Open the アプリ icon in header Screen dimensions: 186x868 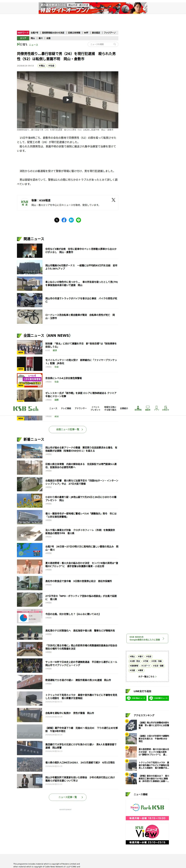tap(157, 408)
